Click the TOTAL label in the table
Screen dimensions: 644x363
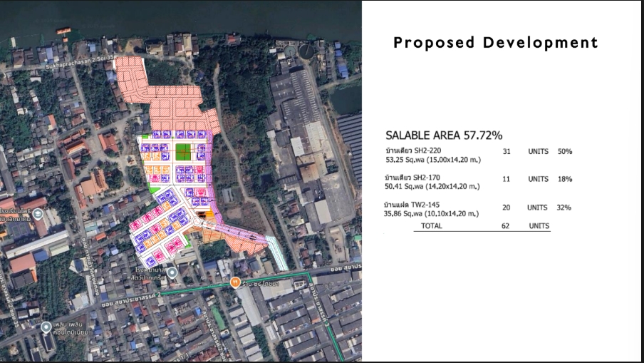coord(431,225)
